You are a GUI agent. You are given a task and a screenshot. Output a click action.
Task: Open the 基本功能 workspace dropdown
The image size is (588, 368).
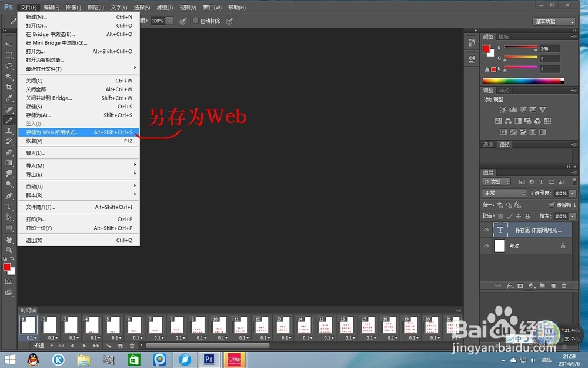[554, 21]
